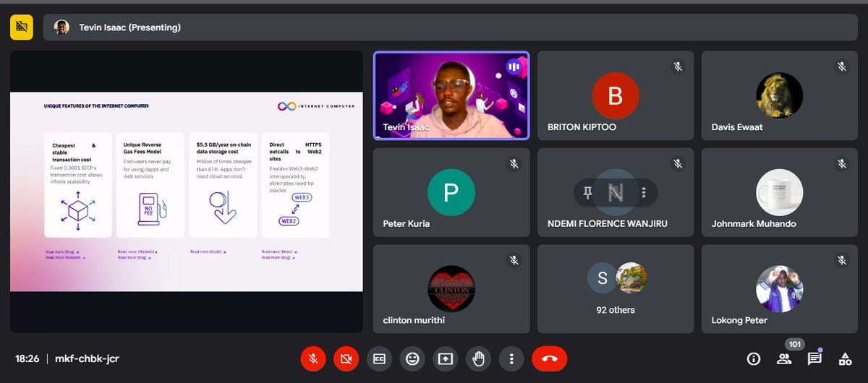
Task: Click the muted mic icon on NDEMI FLORENCE WANJIRU's tile
Action: pyautogui.click(x=678, y=163)
